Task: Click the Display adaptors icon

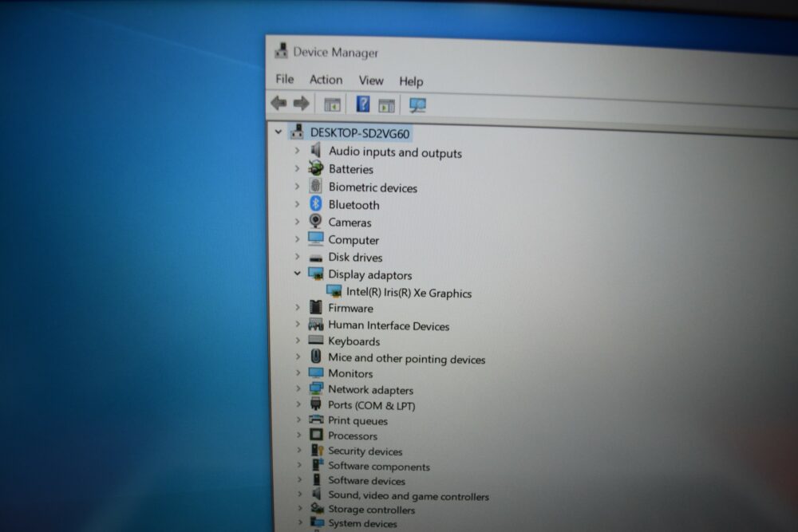Action: click(315, 274)
